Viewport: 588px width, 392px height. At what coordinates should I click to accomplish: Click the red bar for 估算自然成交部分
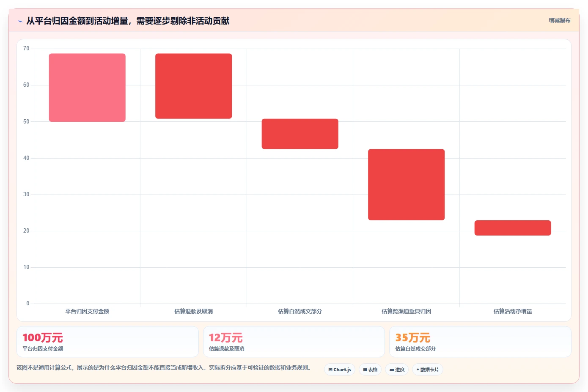click(300, 134)
